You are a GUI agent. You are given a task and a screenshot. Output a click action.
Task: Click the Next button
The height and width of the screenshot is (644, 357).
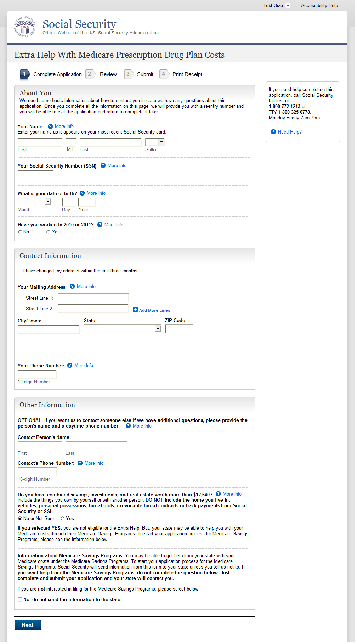point(28,625)
